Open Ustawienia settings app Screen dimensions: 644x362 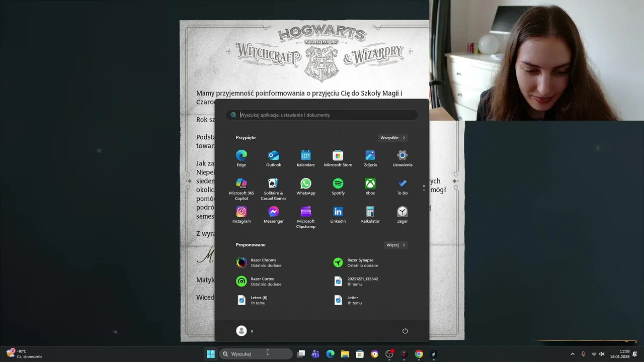(403, 158)
